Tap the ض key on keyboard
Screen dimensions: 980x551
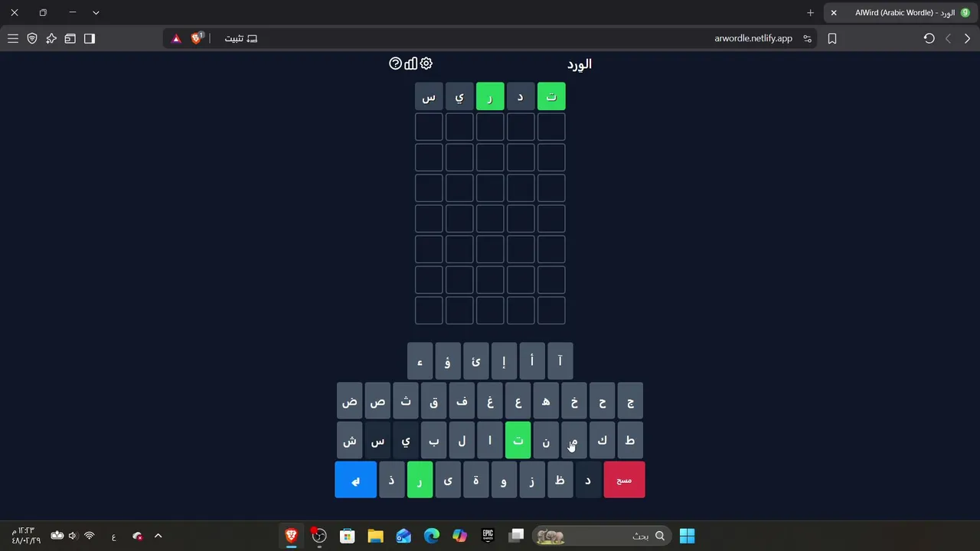[350, 401]
